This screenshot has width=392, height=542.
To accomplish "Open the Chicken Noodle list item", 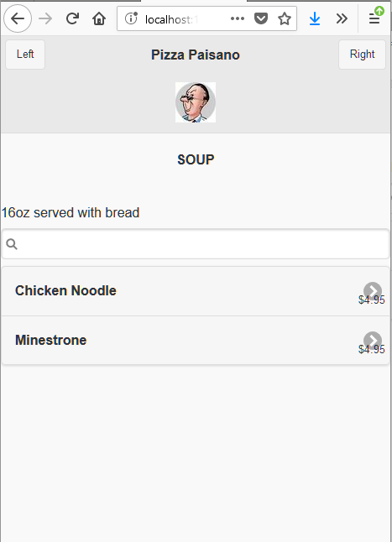I will (196, 291).
